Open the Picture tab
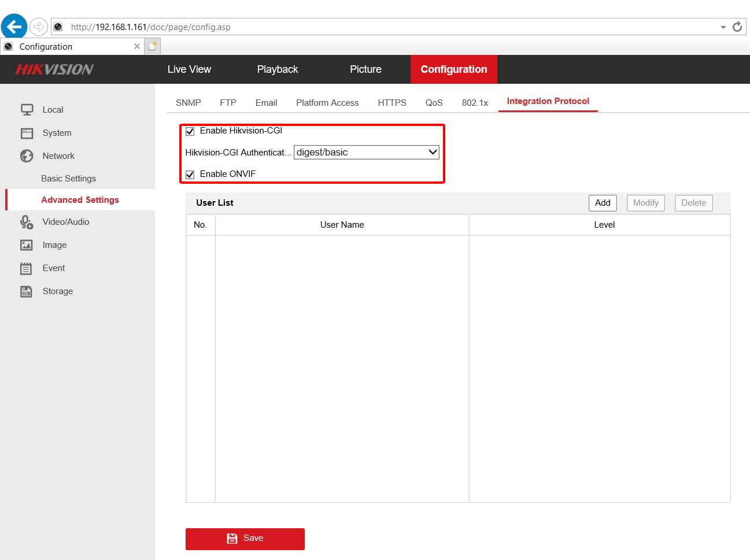Image resolution: width=750 pixels, height=560 pixels. 365,69
